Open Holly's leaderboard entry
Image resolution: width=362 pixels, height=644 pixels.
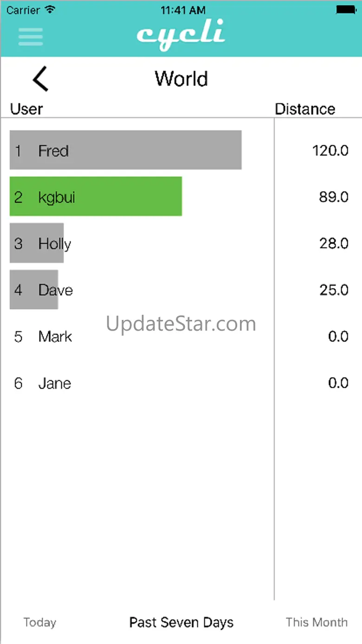54,243
